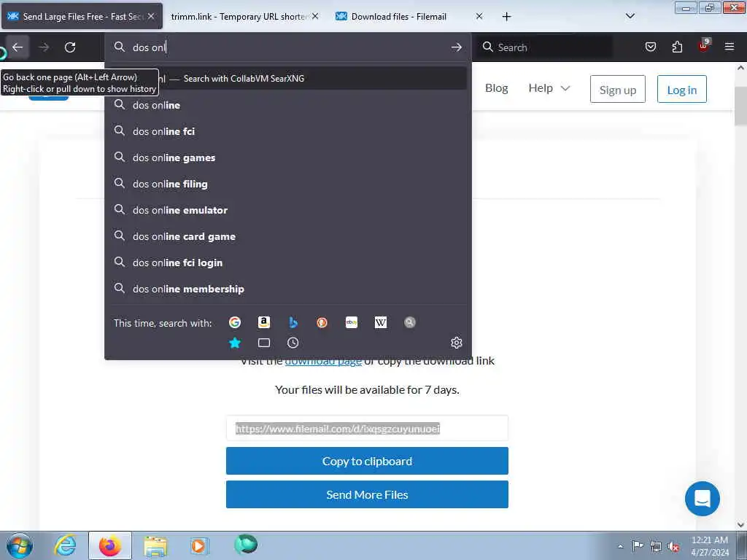Click the muted volume tray icon
747x560 pixels.
[x=673, y=546]
